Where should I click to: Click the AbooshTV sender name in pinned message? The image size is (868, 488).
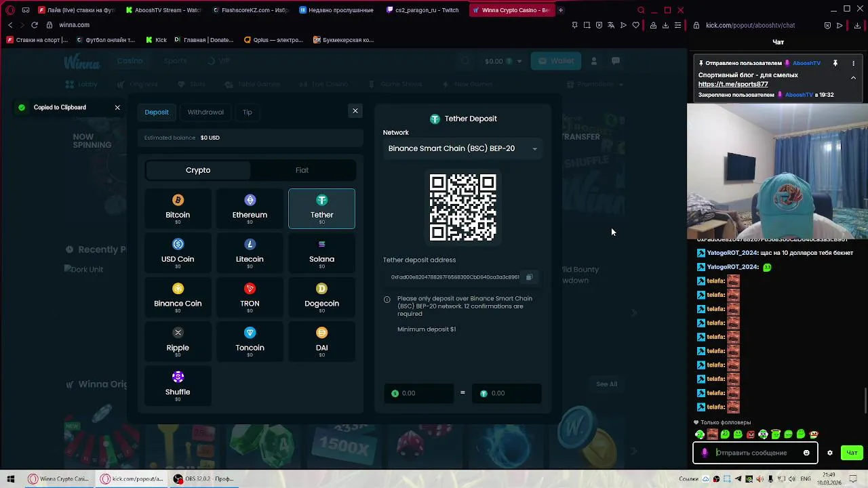pos(806,63)
